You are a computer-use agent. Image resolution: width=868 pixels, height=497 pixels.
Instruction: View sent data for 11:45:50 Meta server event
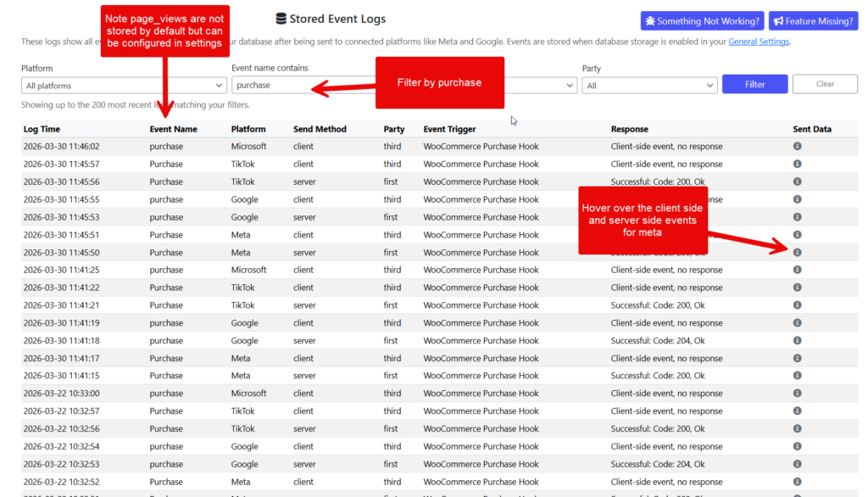pyautogui.click(x=797, y=253)
